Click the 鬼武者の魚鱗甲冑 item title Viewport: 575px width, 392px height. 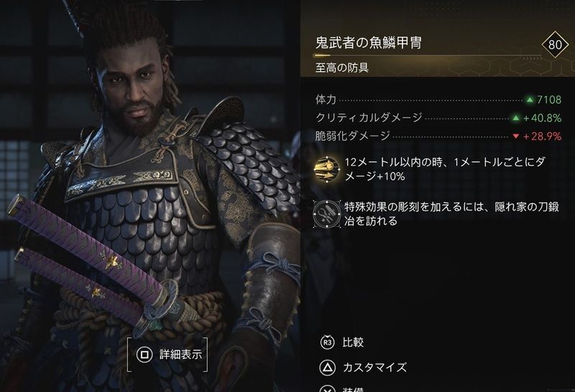pyautogui.click(x=369, y=42)
